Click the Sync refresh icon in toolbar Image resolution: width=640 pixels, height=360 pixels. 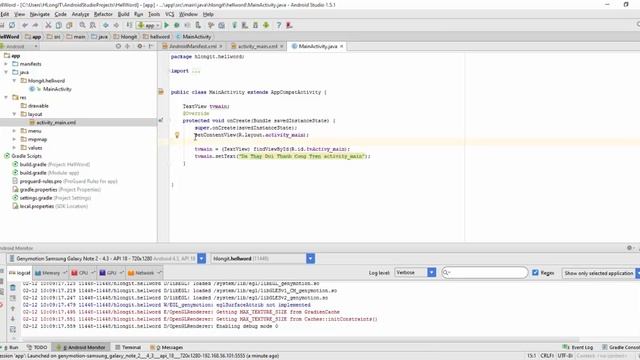coord(12,25)
